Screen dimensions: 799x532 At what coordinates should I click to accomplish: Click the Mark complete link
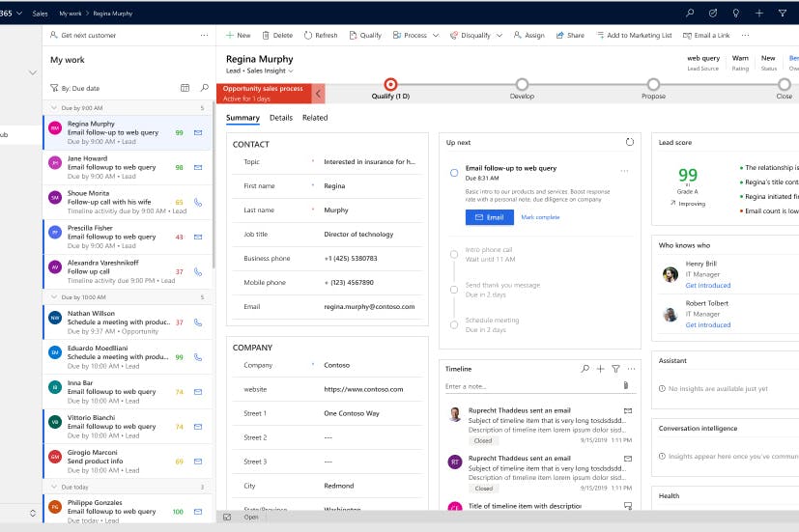pyautogui.click(x=540, y=217)
